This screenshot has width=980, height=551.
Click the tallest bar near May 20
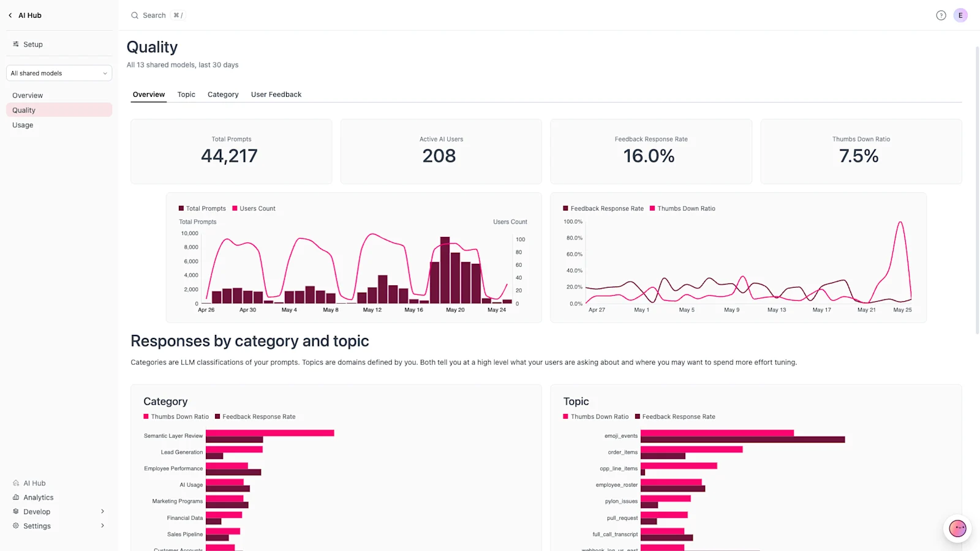click(445, 270)
